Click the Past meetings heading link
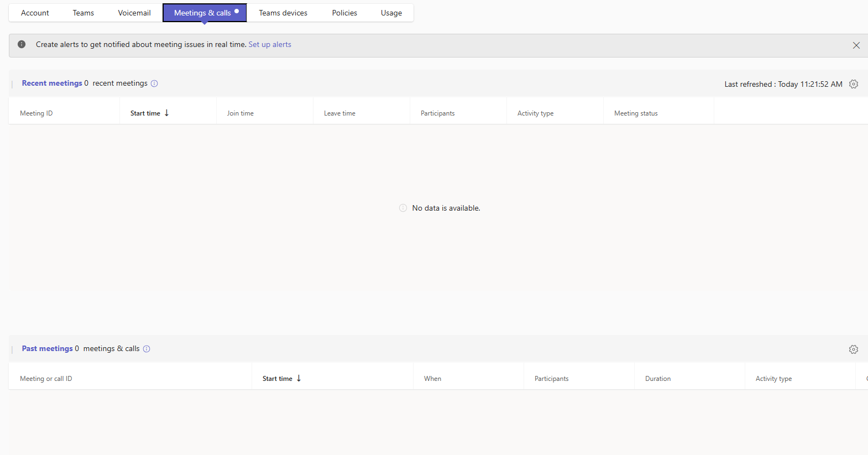Screen dimensions: 868x455 point(47,348)
